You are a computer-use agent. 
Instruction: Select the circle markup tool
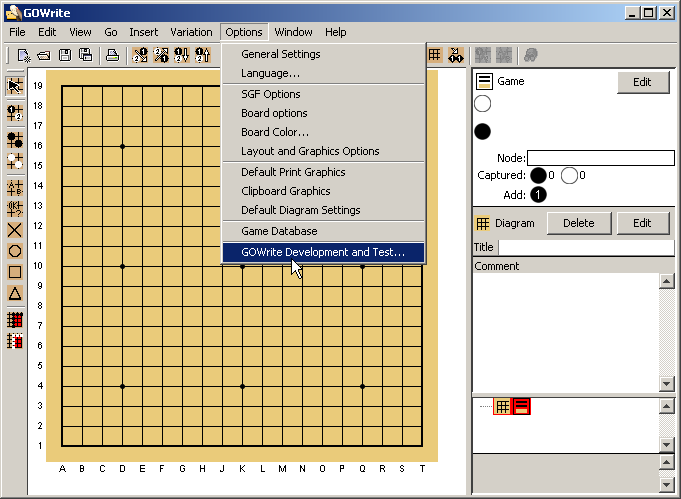tap(15, 251)
